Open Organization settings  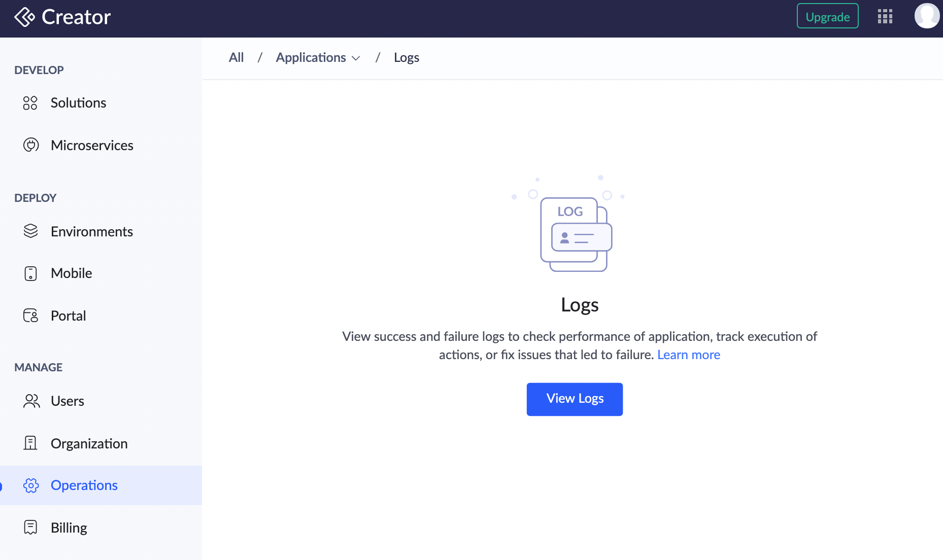coord(101,443)
